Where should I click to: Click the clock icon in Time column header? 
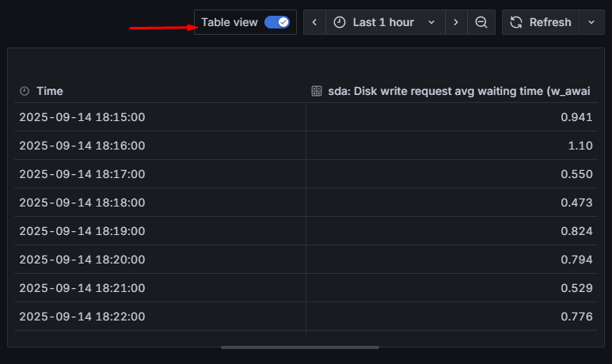coord(25,91)
